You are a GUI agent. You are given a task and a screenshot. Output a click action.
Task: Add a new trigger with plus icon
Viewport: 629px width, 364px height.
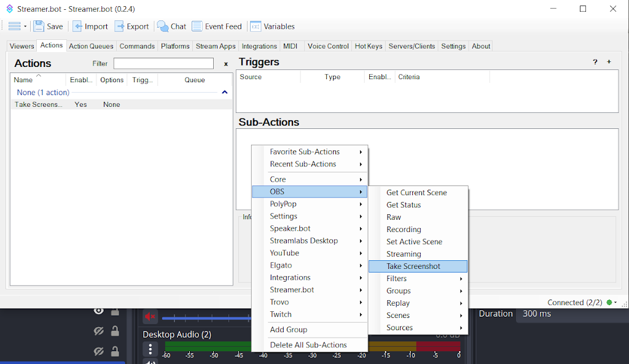(609, 62)
